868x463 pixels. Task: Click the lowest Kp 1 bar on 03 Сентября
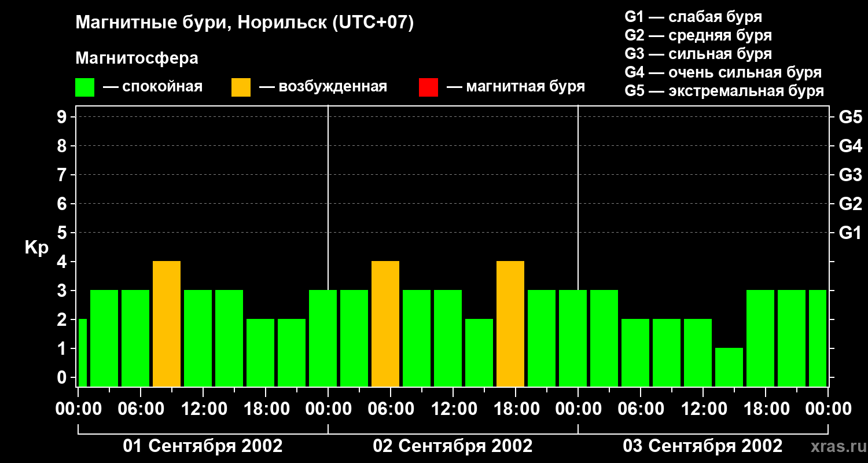[x=729, y=367]
